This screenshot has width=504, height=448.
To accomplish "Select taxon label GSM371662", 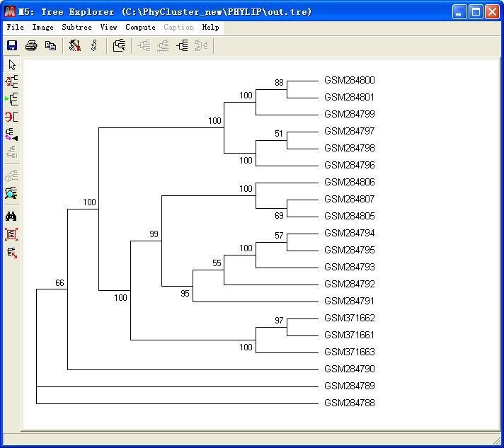I will click(x=350, y=318).
